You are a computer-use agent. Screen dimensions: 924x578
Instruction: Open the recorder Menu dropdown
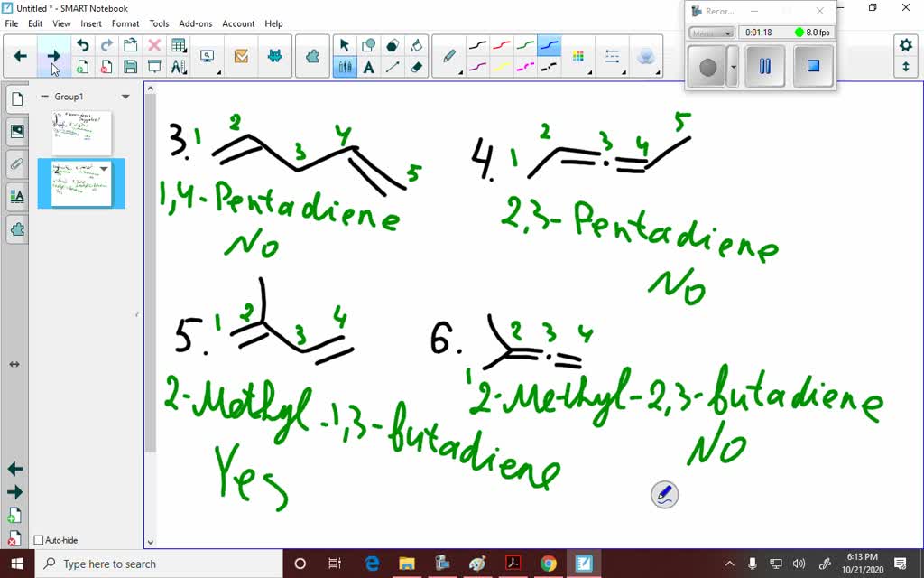tap(712, 32)
